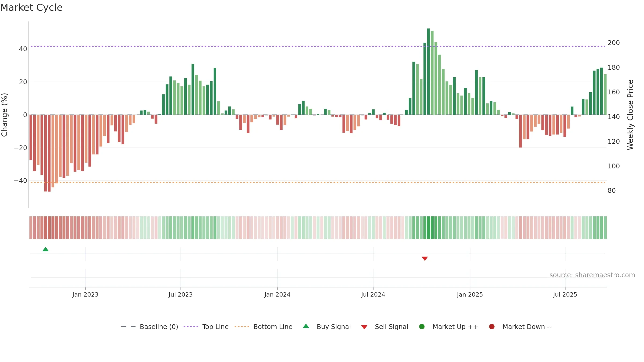Viewport: 644px width, 362px height.
Task: Click the green triangle icon in legend
Action: coord(306,326)
